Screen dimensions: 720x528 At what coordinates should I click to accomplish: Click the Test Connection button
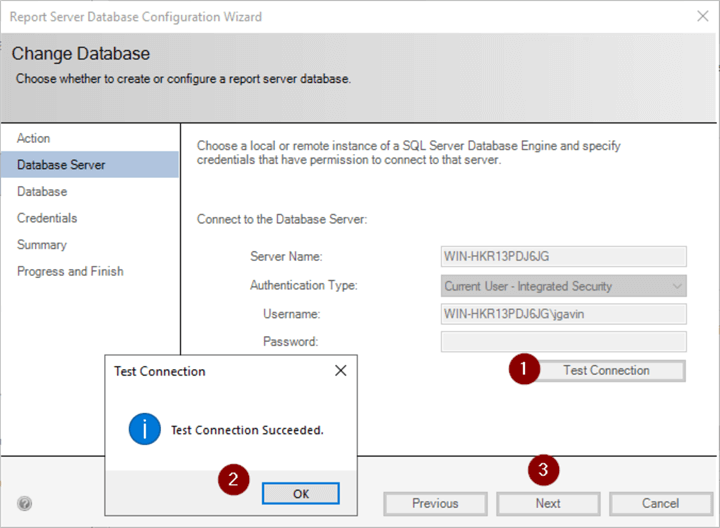(x=606, y=371)
